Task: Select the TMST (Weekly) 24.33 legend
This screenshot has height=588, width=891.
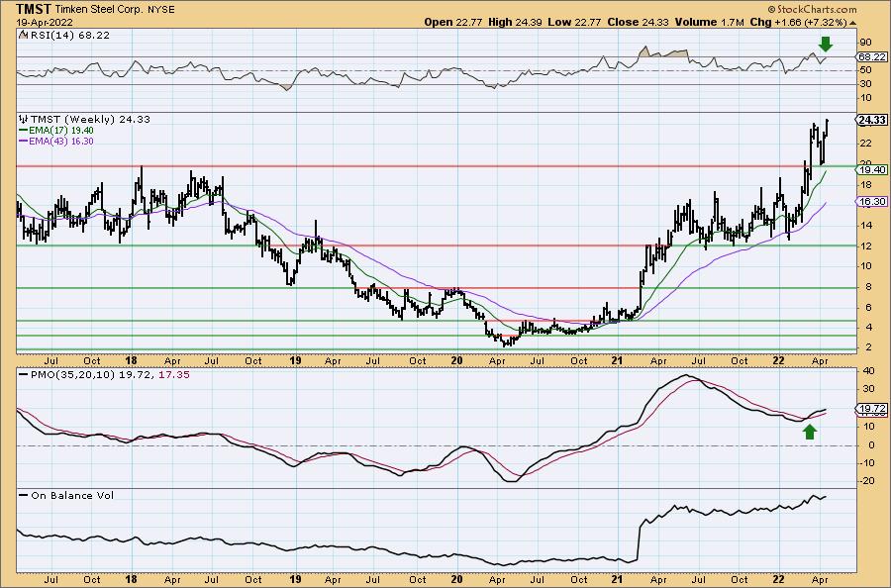Action: (x=90, y=119)
